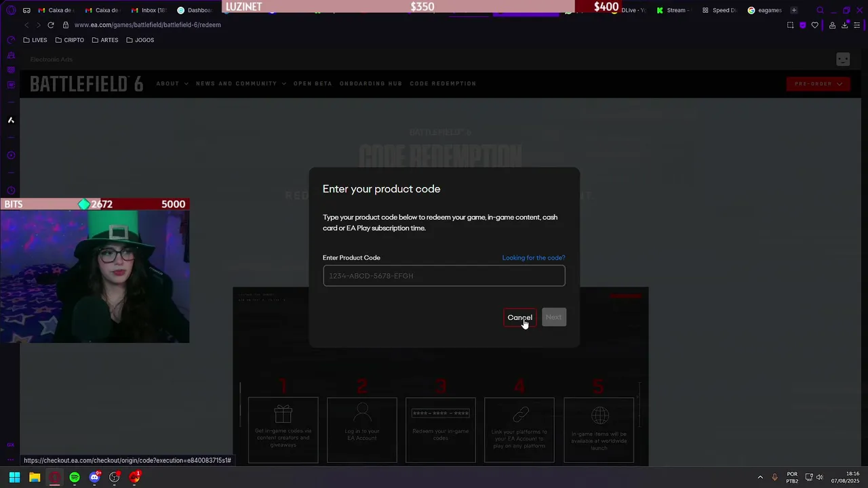Switch to first Gmail "Caixa de" tab
868x488 pixels.
56,10
